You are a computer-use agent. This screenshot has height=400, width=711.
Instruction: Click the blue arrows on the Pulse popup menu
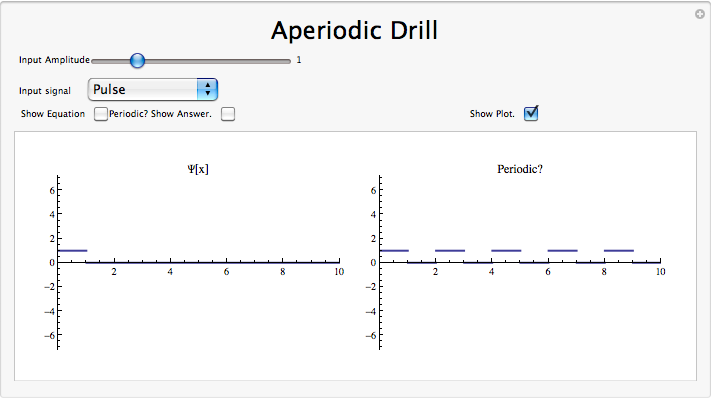click(x=207, y=90)
